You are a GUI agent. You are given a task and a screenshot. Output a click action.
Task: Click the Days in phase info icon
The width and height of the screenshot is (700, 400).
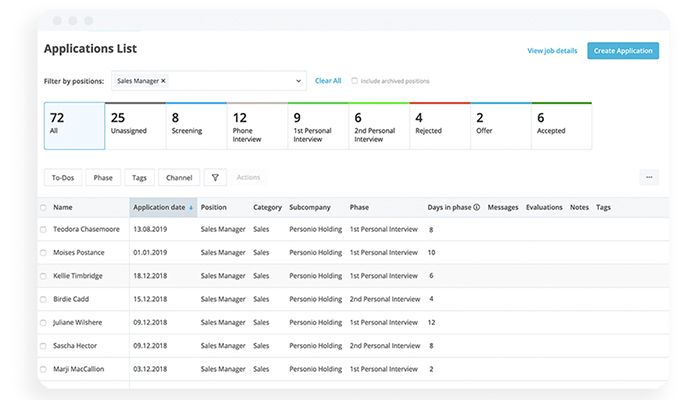point(477,208)
